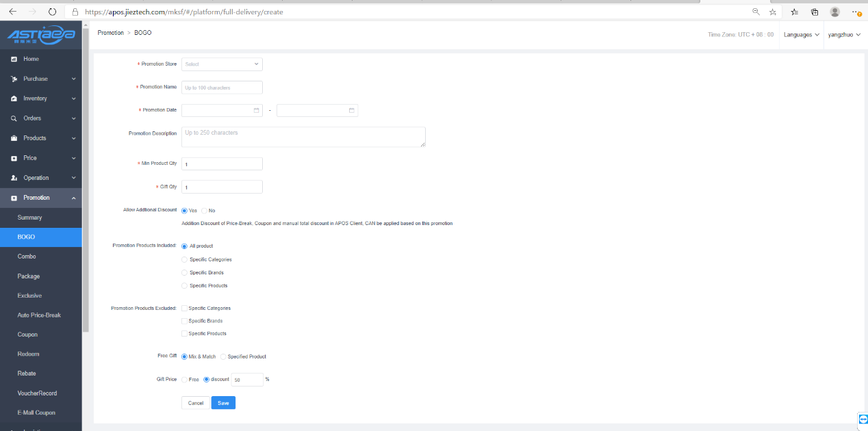The image size is (868, 431).
Task: Open the Languages dropdown
Action: [801, 35]
